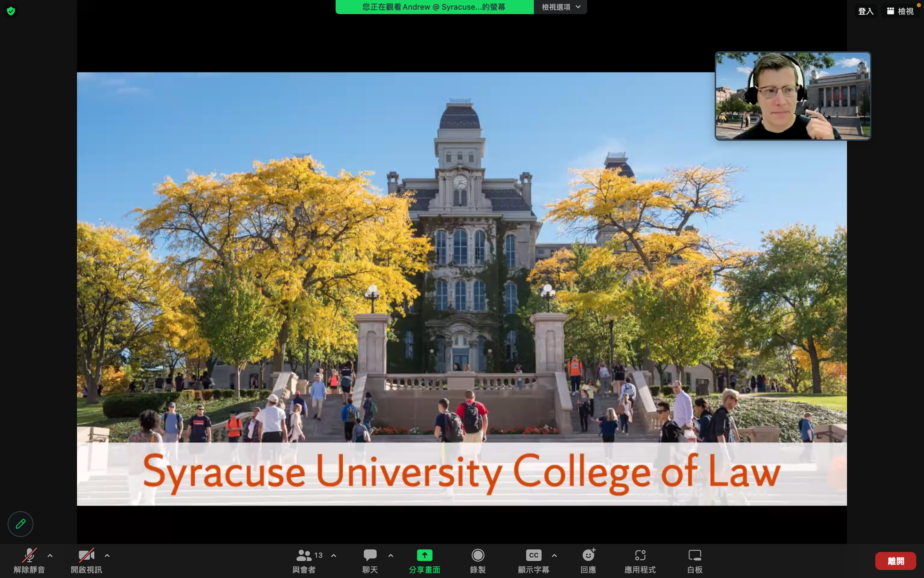This screenshot has width=924, height=578.
Task: Click the green encryption shield icon
Action: click(11, 11)
